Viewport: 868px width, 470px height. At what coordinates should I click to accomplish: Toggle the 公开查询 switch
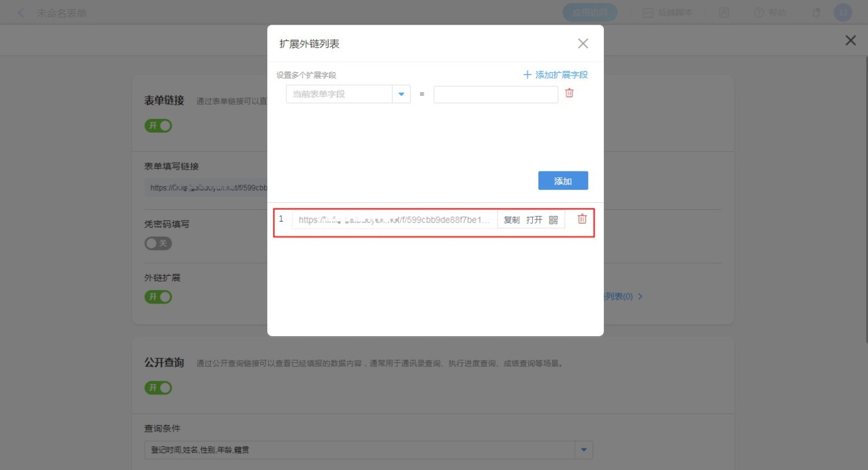[x=158, y=388]
